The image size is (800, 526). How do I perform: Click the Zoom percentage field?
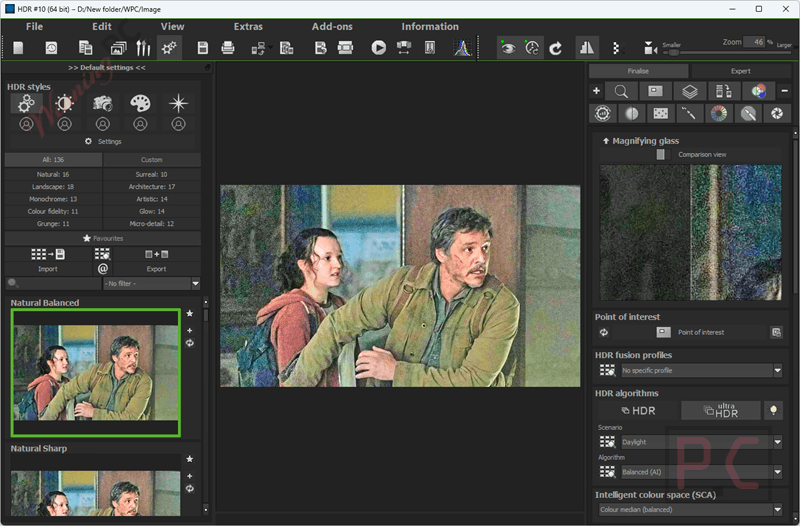click(x=755, y=42)
